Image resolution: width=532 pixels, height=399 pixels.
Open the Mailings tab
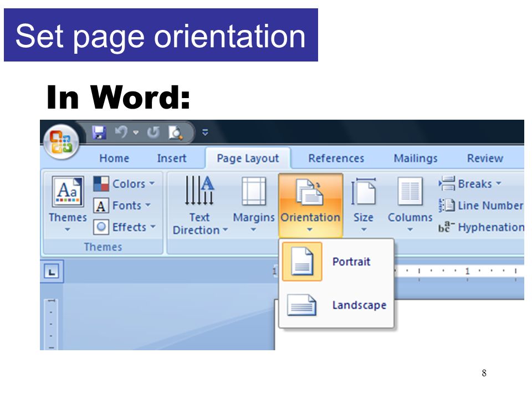tap(416, 158)
